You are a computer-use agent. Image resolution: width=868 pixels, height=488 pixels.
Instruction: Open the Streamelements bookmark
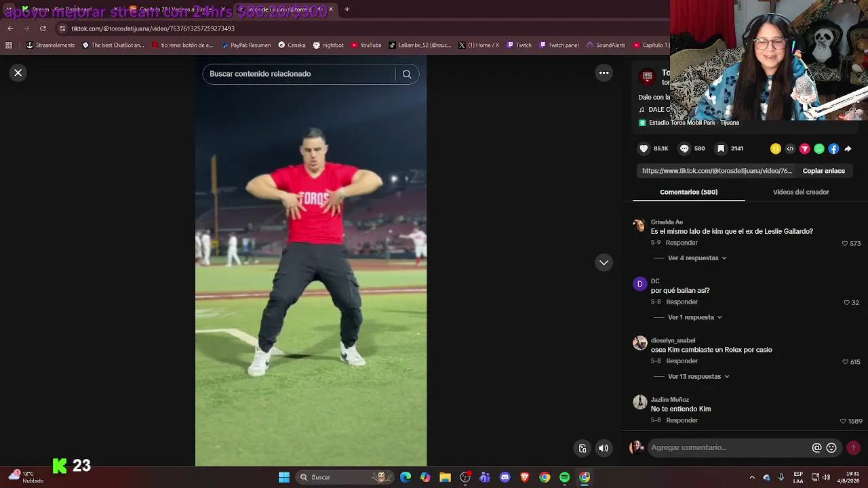50,45
